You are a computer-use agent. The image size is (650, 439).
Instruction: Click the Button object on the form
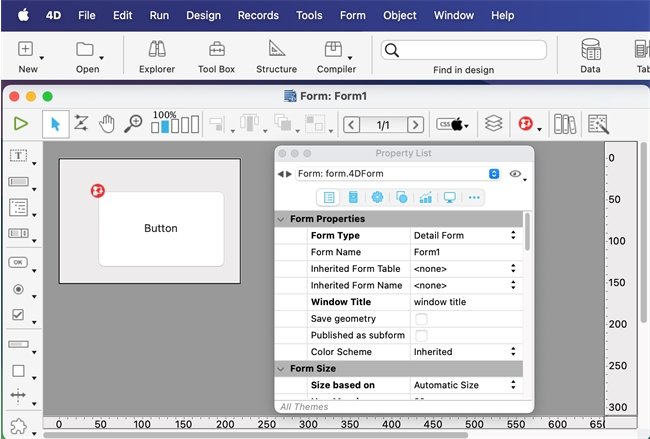(x=161, y=228)
